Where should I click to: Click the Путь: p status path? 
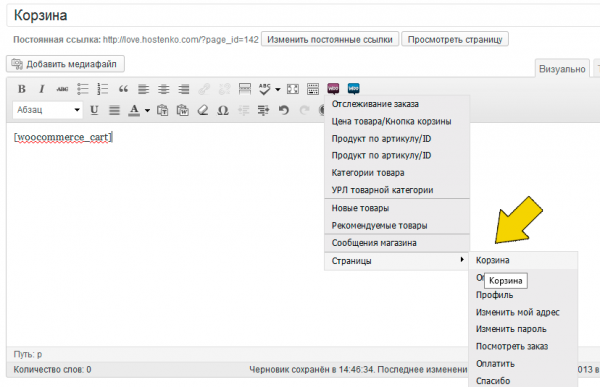click(x=28, y=354)
